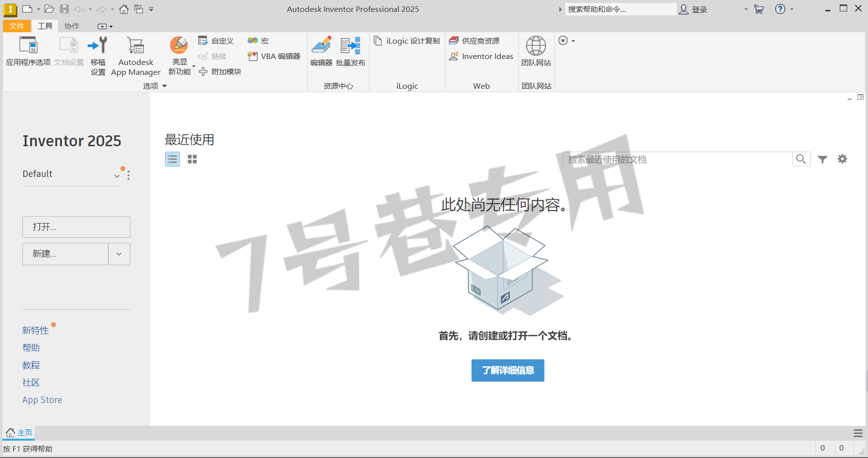The height and width of the screenshot is (458, 868).
Task: Click 了解详细信息 learn more button
Action: 508,370
